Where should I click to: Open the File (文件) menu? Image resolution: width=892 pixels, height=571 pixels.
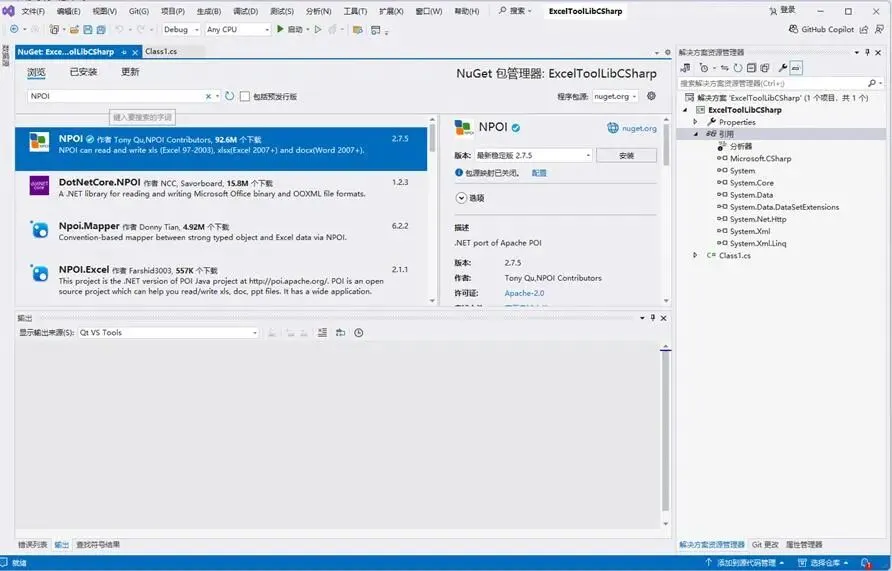point(33,11)
